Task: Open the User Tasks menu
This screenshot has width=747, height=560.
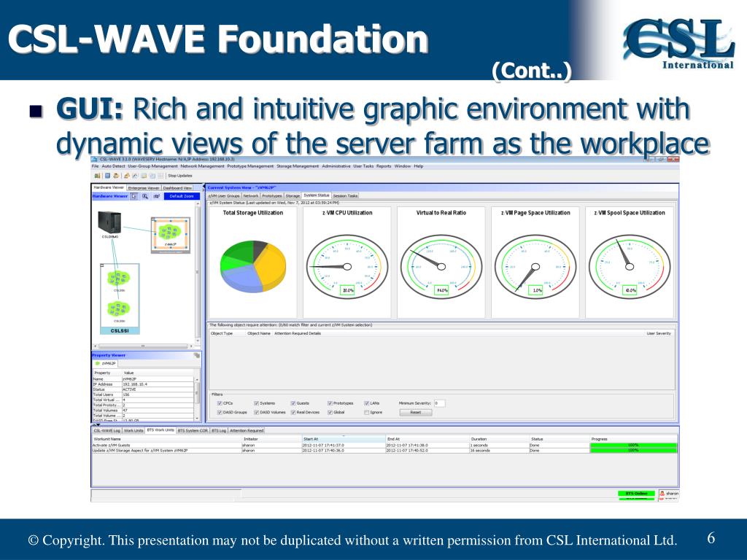Action: pos(363,166)
